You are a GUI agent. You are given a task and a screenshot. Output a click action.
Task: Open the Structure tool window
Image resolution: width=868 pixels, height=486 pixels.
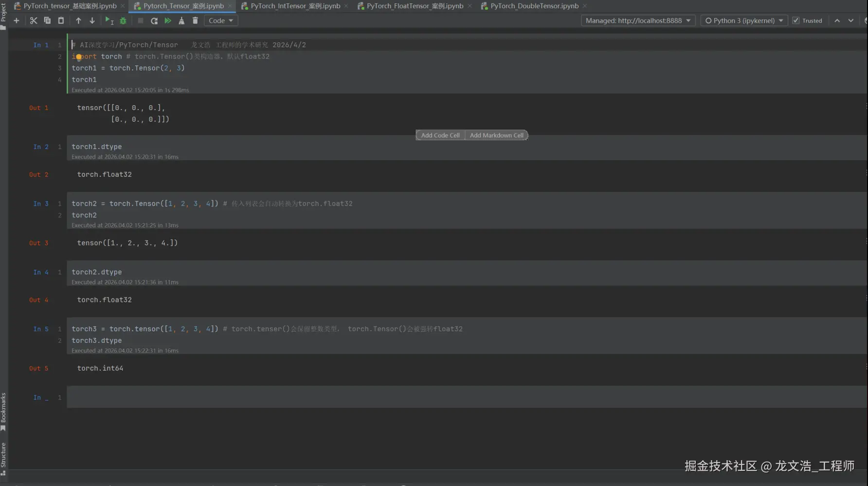coord(3,458)
